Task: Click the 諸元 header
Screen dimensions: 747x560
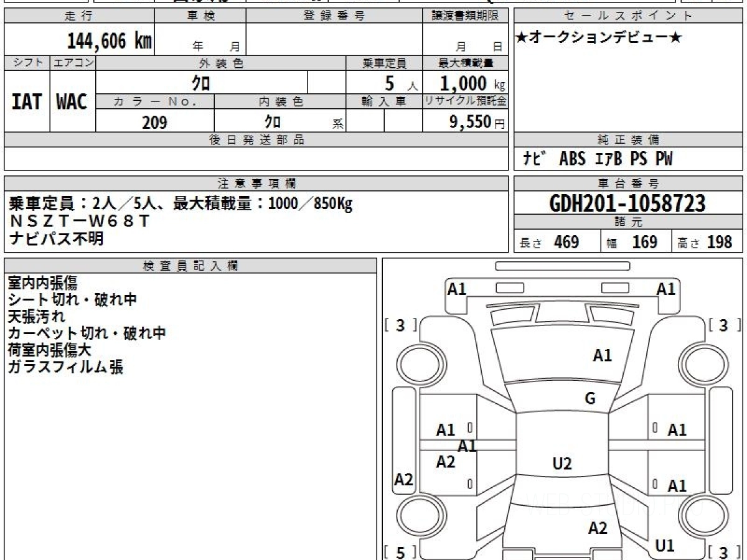Action: coord(629,222)
